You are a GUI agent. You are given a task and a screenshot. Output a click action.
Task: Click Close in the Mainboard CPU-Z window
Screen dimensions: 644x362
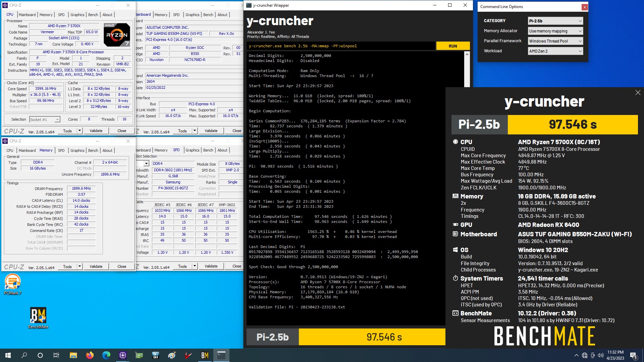click(x=237, y=131)
